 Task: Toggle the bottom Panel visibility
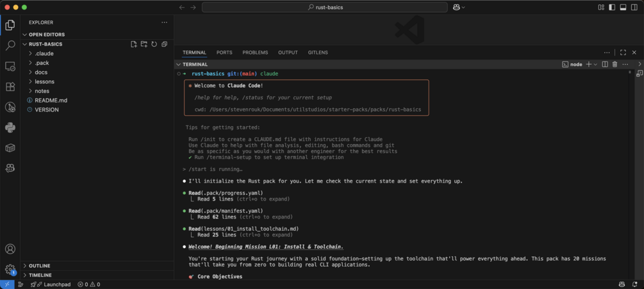point(623,8)
